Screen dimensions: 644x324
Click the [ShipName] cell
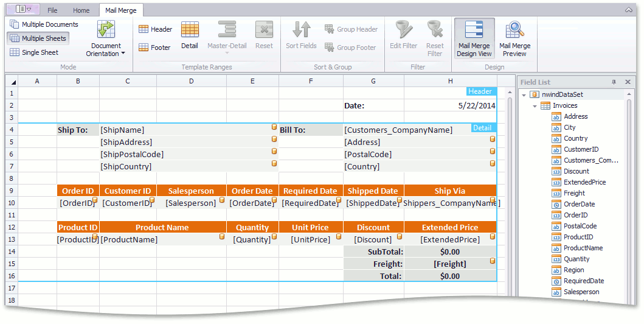(x=189, y=130)
